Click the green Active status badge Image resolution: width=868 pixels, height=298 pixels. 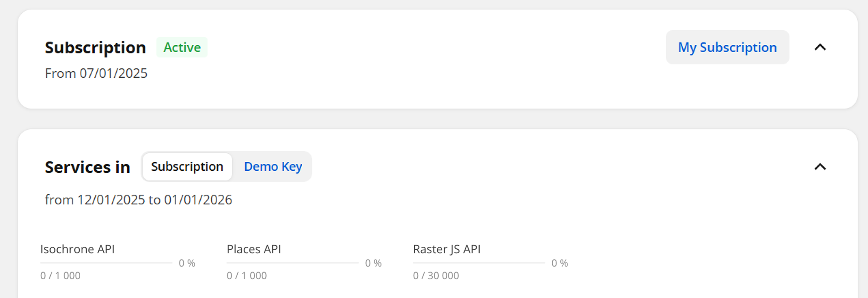[182, 47]
